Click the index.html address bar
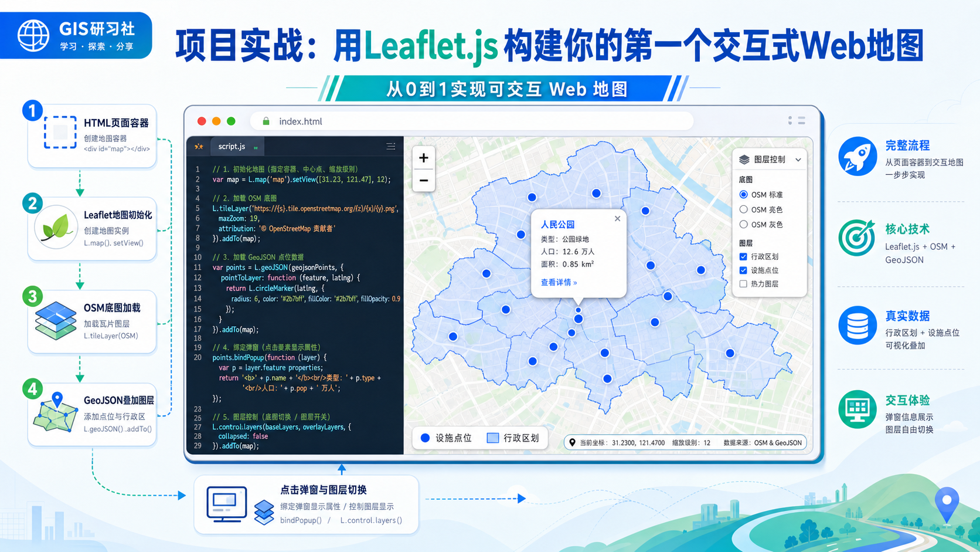Screen dimensions: 980x552 pyautogui.click(x=472, y=121)
